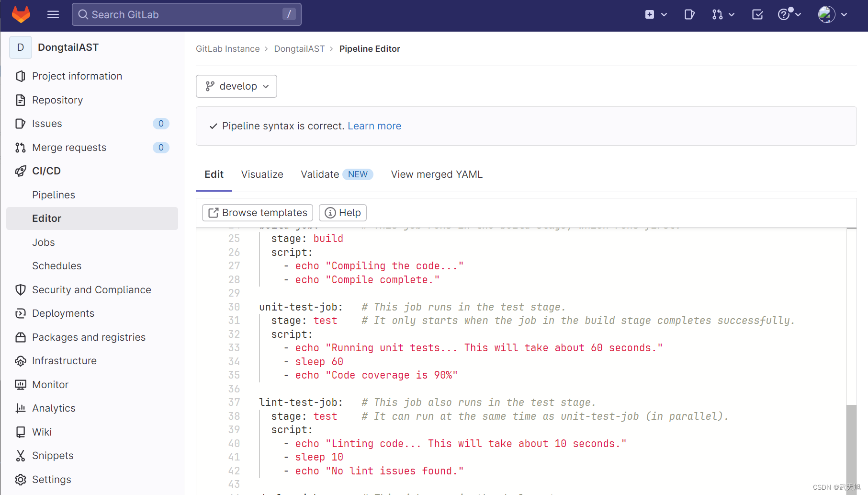Image resolution: width=868 pixels, height=495 pixels.
Task: Click the Settings gear icon
Action: pyautogui.click(x=20, y=480)
